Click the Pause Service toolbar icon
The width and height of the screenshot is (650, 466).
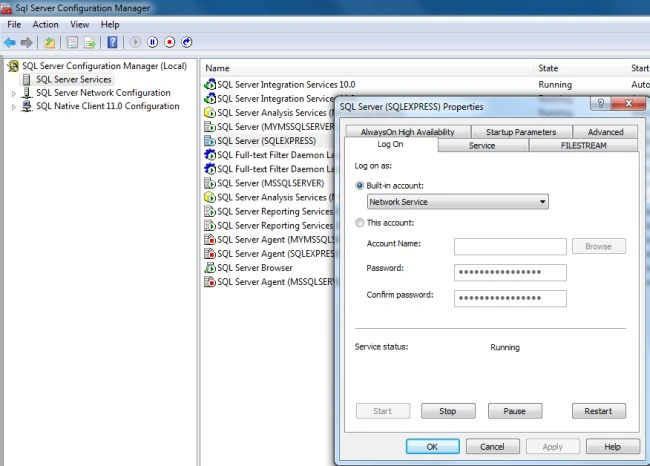click(153, 42)
